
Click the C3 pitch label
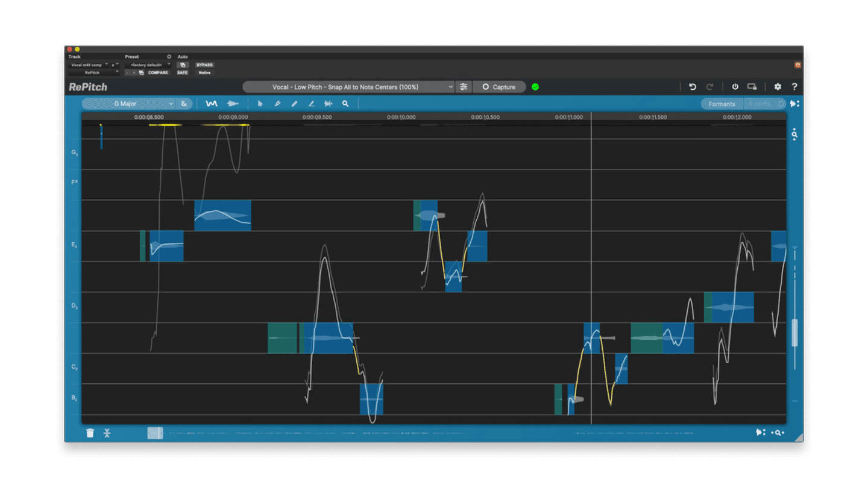[x=75, y=367]
